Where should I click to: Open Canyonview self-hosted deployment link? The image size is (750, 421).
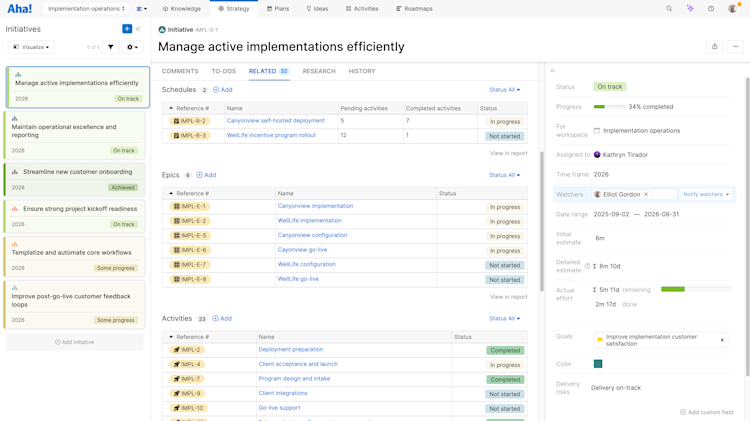[x=276, y=121]
